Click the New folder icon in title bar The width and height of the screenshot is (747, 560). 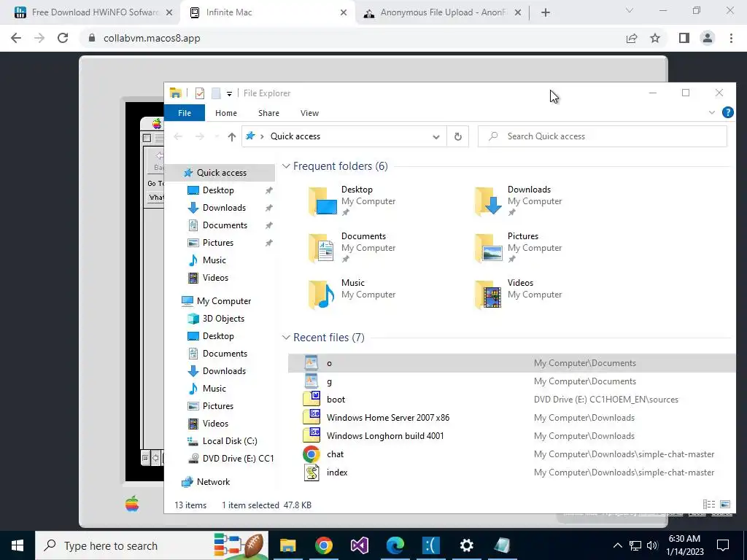pos(216,93)
